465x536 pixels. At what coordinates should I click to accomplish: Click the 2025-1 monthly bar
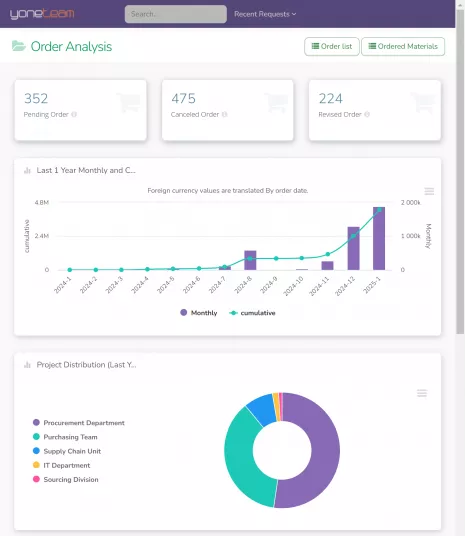[379, 239]
